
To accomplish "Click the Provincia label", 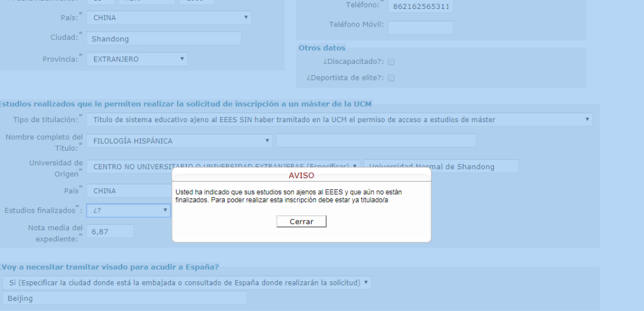I will coord(62,59).
